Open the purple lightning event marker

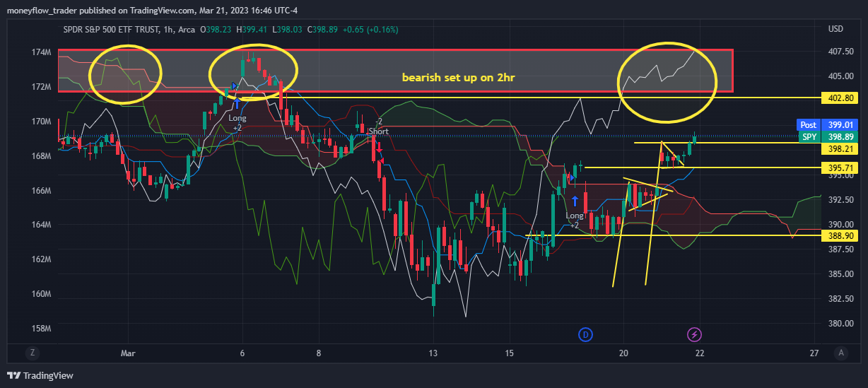click(x=695, y=334)
